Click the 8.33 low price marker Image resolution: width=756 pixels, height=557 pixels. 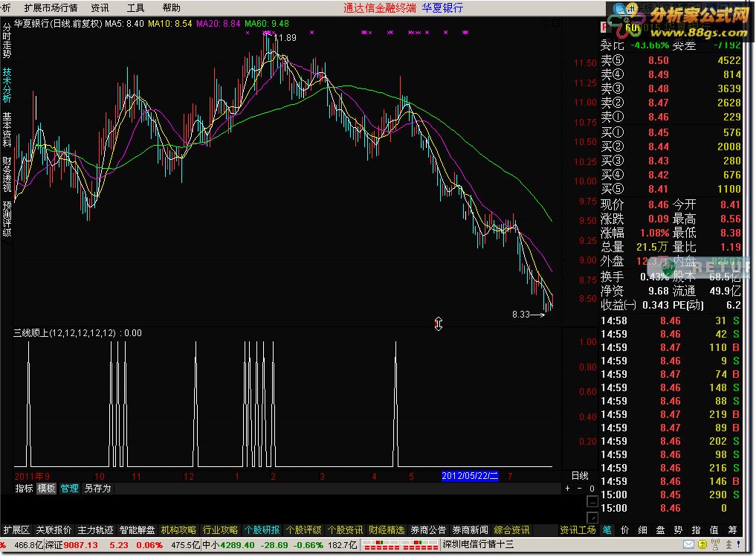(520, 315)
